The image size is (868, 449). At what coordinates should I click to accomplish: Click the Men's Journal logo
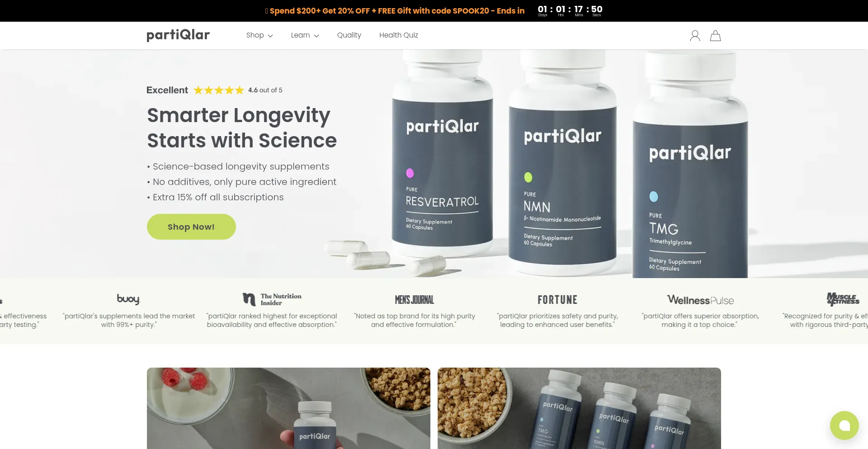(x=414, y=300)
